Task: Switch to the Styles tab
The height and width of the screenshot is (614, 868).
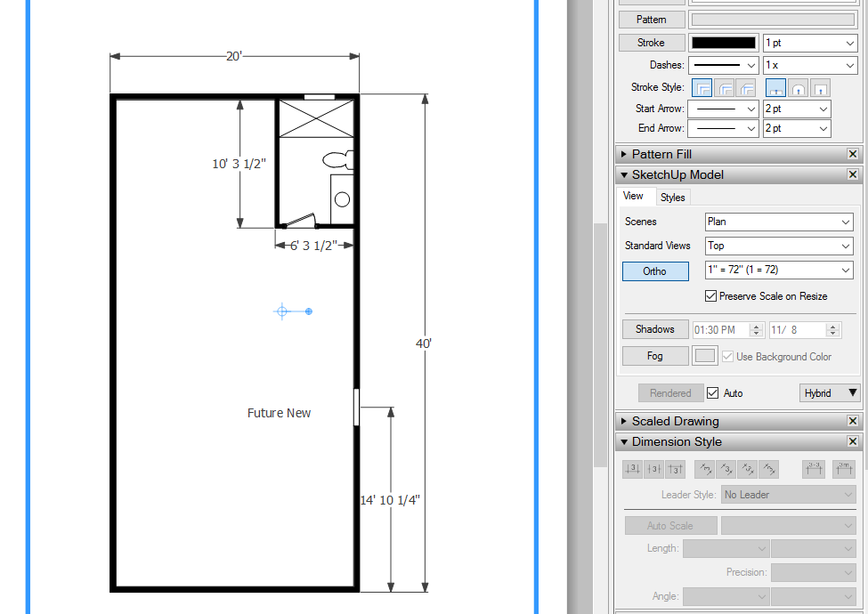Action: click(x=673, y=198)
